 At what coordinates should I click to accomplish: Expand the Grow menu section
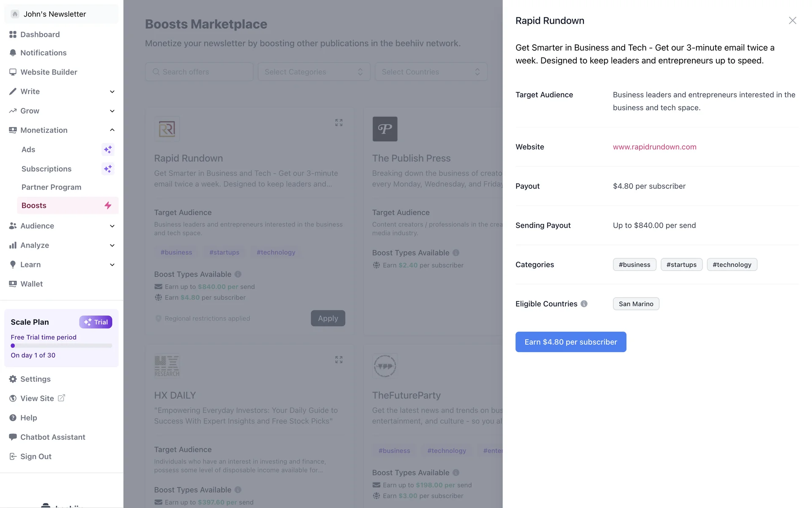pos(112,111)
